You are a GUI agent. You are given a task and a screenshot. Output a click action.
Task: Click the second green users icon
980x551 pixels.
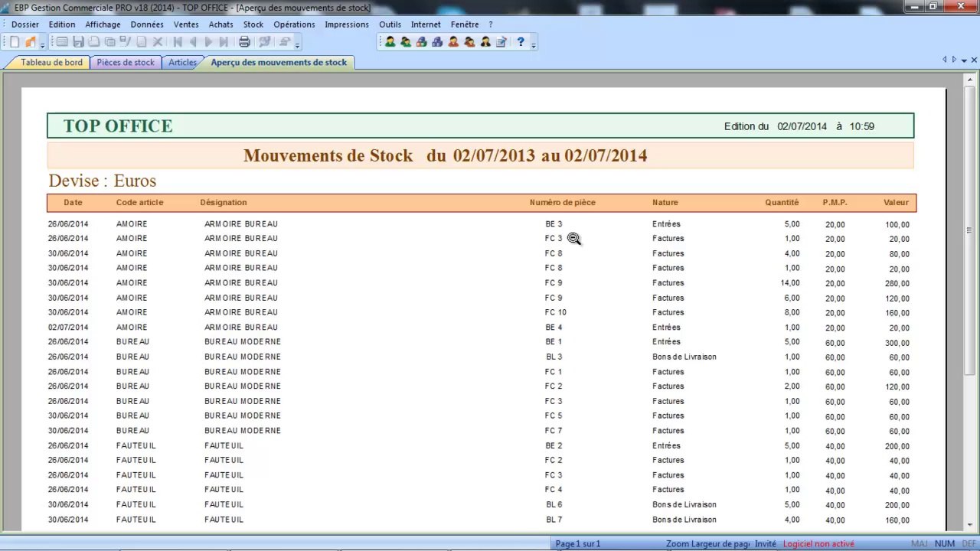coord(406,42)
